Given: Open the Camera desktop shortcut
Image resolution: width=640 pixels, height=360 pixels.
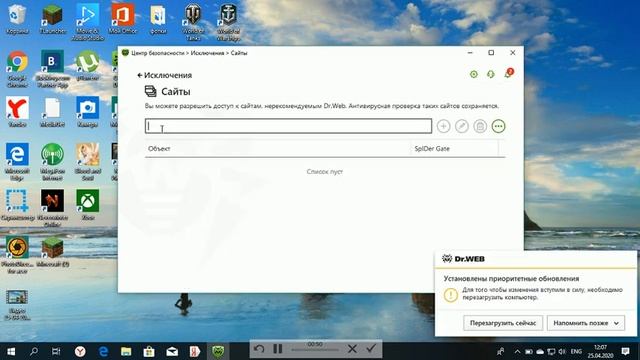Looking at the screenshot, I should [x=87, y=112].
